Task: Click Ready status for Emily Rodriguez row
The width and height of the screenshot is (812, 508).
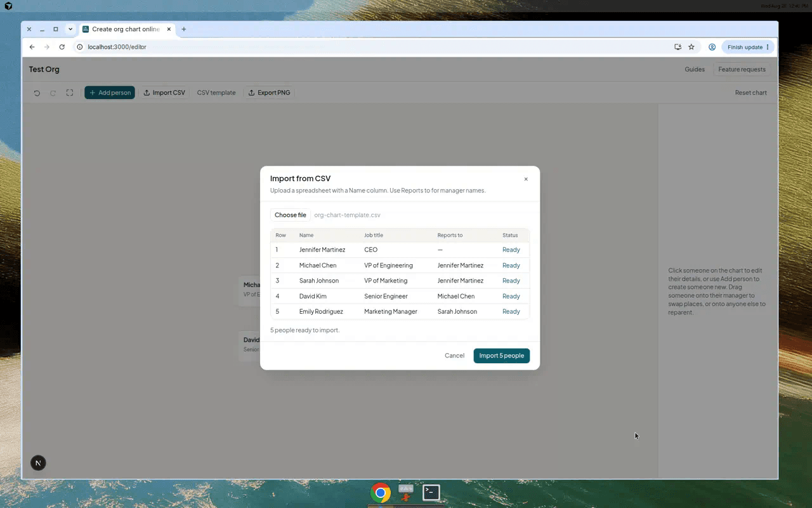Action: pos(511,312)
